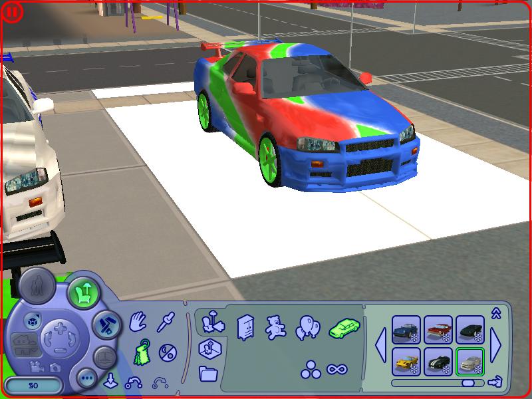Select the yellow sports car thumbnail
This screenshot has height=399, width=532.
tap(406, 361)
